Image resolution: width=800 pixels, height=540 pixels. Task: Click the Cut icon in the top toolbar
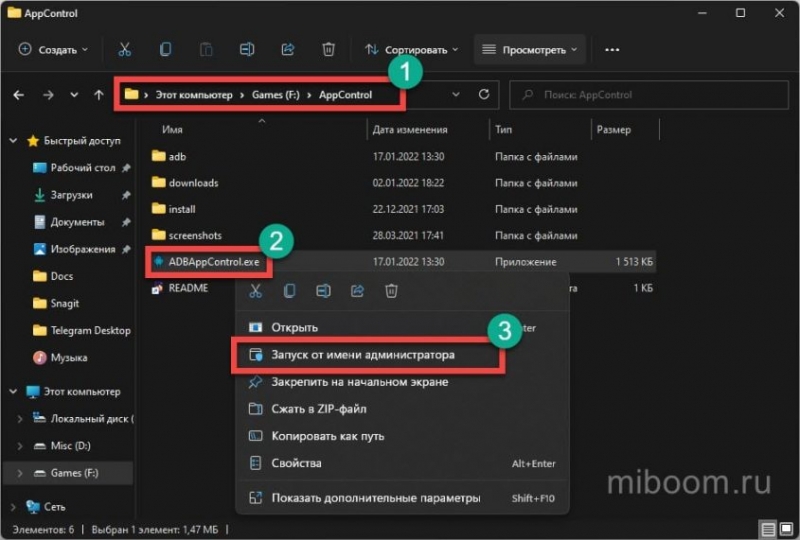coord(124,50)
